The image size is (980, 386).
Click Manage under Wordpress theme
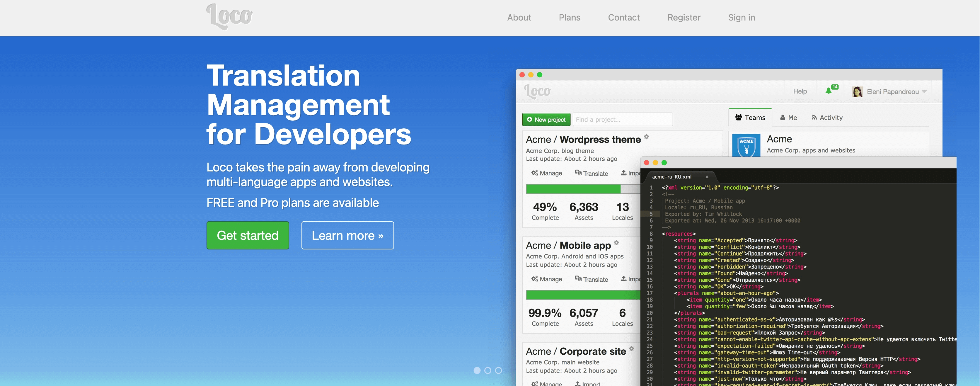point(547,173)
